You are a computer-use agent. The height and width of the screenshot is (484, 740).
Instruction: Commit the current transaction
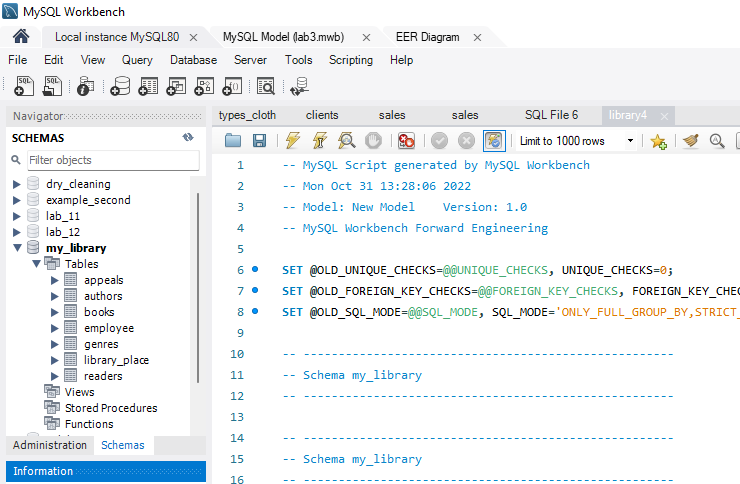click(439, 141)
